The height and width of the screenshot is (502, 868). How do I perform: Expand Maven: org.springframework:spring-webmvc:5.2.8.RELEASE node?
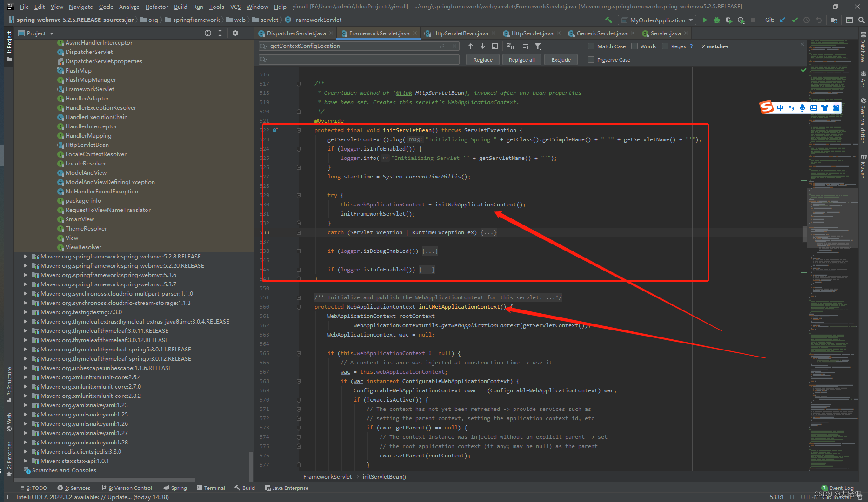point(25,256)
